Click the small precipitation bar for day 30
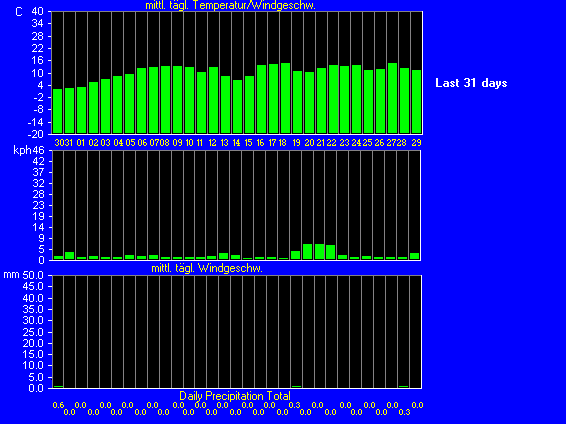Image resolution: width=566 pixels, height=424 pixels. (x=58, y=386)
